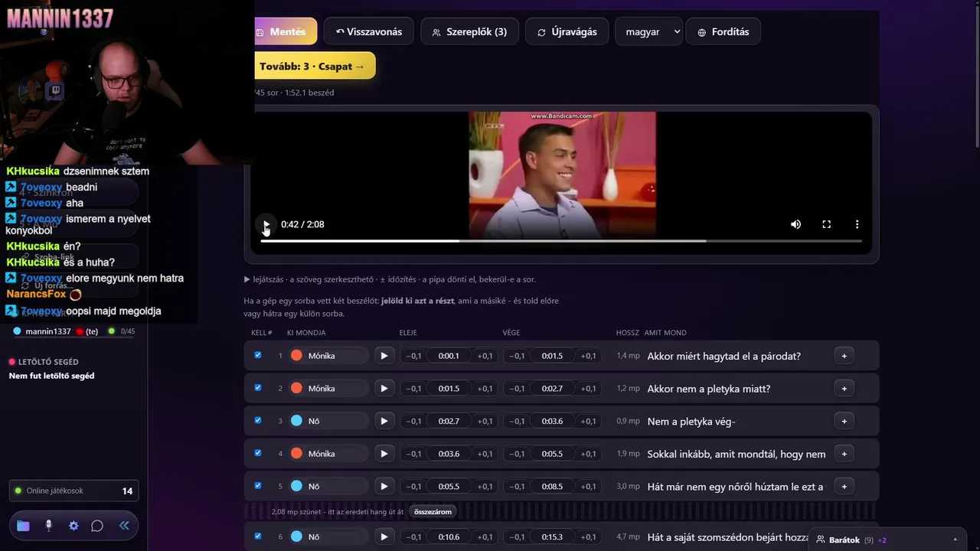Click the plus button on row 2
Screen dimensions: 980x551
point(844,389)
